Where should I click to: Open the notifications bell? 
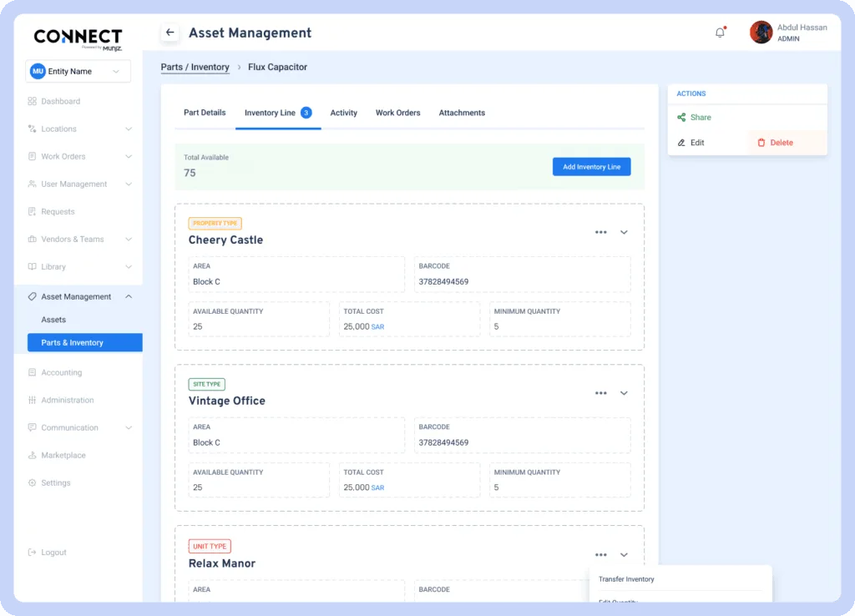pyautogui.click(x=720, y=33)
